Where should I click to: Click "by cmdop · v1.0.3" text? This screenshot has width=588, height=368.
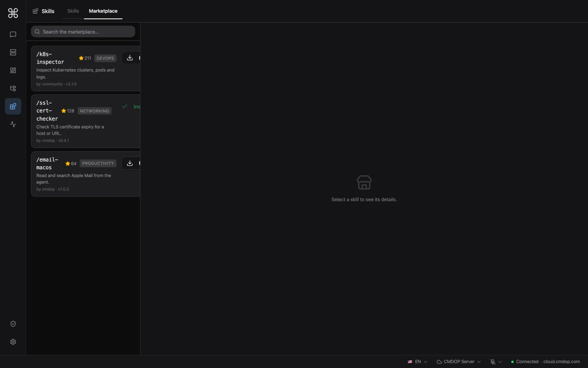tap(53, 189)
